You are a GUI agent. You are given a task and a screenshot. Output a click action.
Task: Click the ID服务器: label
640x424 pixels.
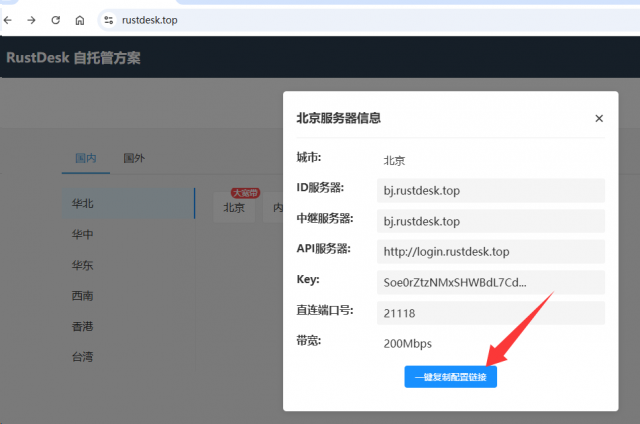click(320, 188)
